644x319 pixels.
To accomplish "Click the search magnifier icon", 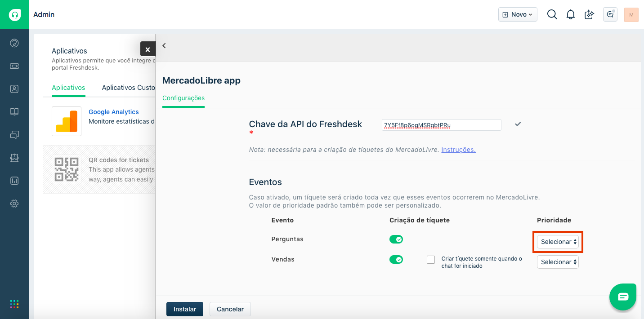I will (x=552, y=14).
